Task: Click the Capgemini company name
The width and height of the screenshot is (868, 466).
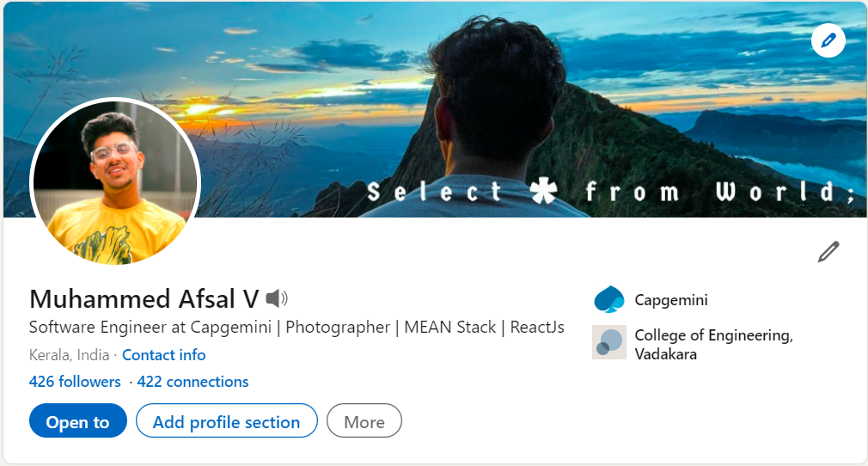Action: pyautogui.click(x=671, y=300)
